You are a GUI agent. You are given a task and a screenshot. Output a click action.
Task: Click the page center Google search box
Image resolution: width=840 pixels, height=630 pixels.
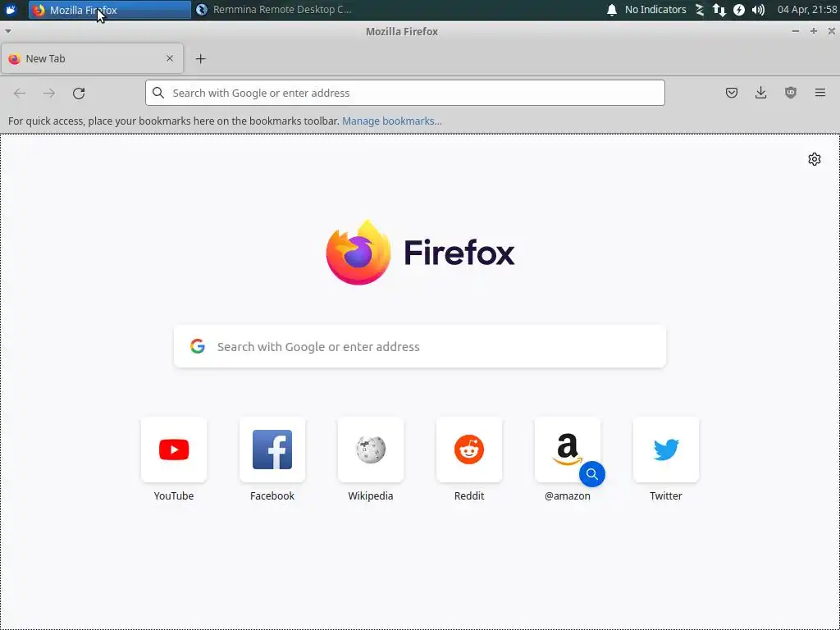[x=420, y=347]
